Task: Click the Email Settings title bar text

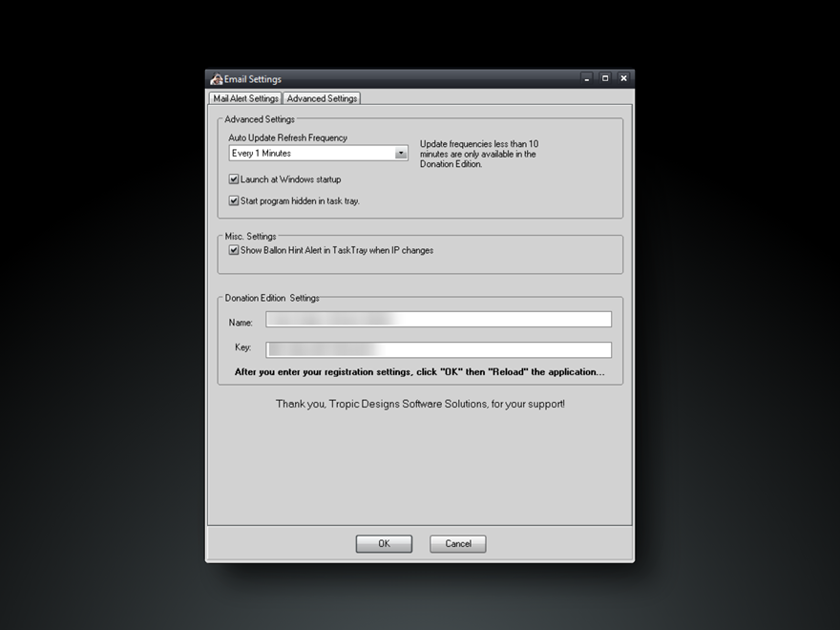Action: tap(253, 79)
